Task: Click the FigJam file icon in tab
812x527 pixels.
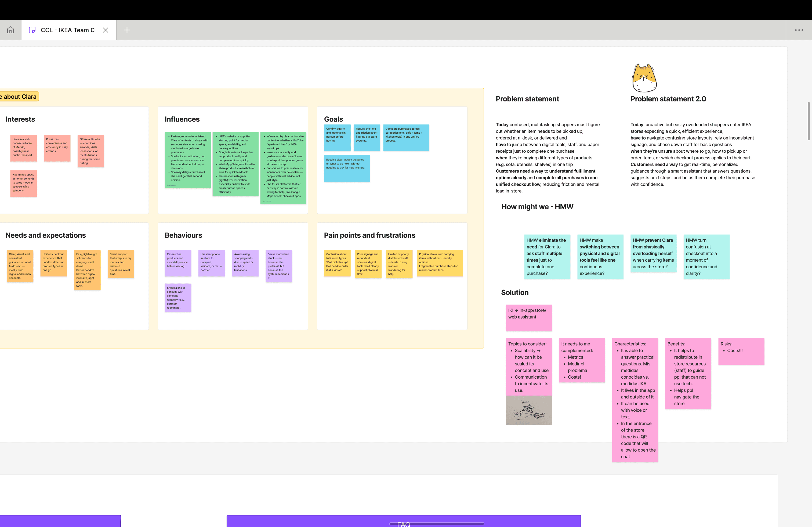Action: coord(32,30)
